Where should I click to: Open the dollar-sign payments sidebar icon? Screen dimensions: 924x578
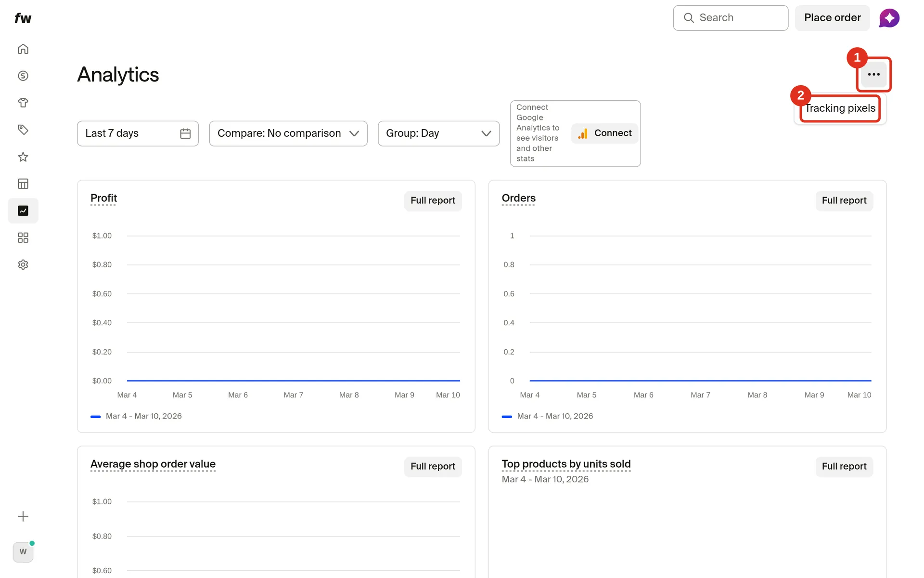pos(23,76)
